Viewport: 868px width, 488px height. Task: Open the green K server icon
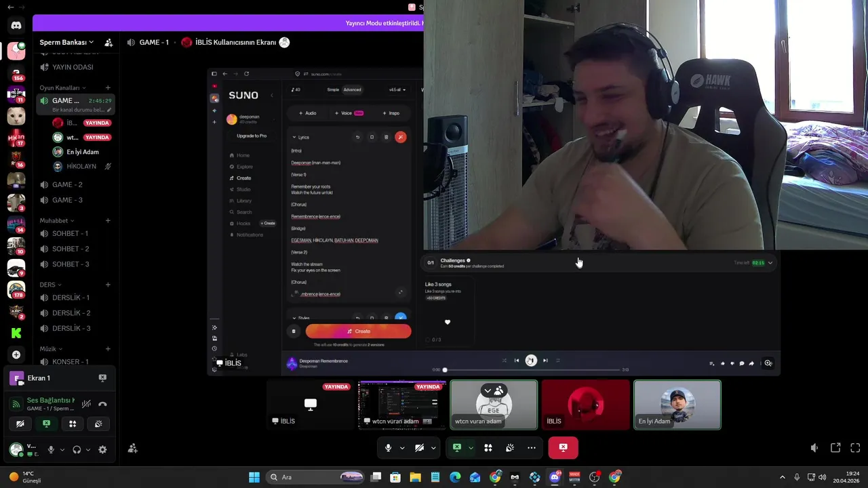16,333
